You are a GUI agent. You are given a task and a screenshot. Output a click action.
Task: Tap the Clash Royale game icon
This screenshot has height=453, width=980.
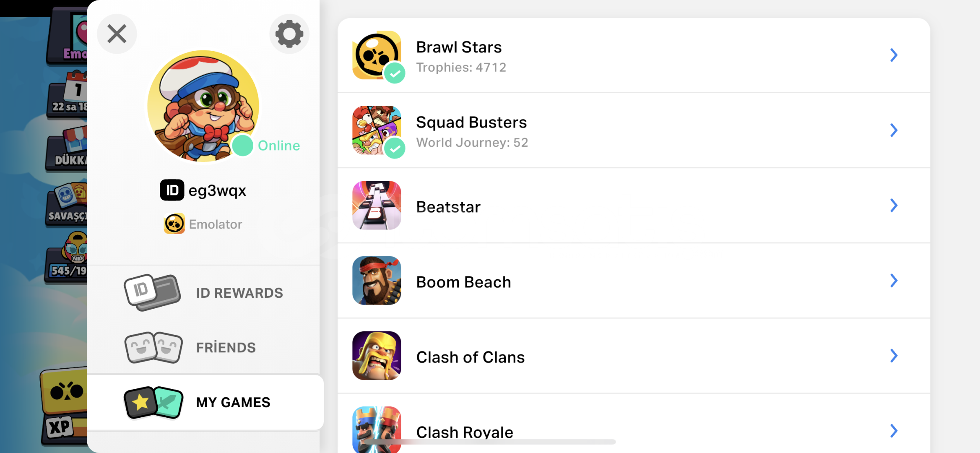tap(377, 430)
